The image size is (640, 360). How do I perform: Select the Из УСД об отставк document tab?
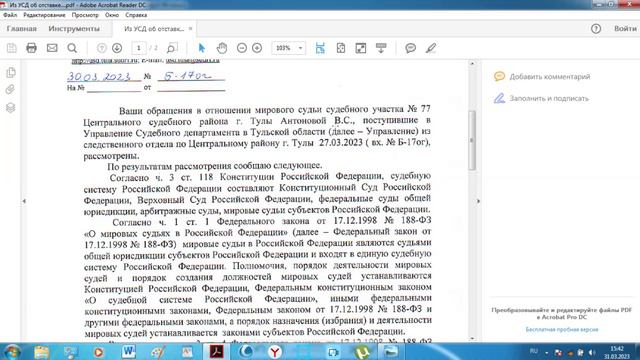153,29
